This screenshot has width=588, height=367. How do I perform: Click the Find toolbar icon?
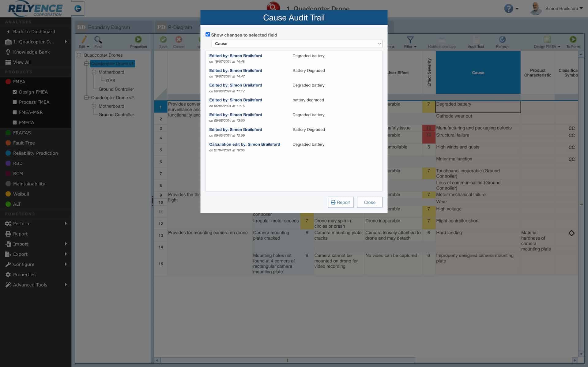click(x=98, y=42)
